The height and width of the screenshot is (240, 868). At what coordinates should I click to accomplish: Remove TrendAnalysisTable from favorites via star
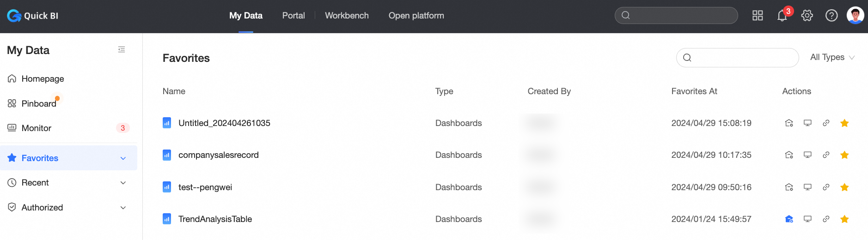(x=844, y=219)
